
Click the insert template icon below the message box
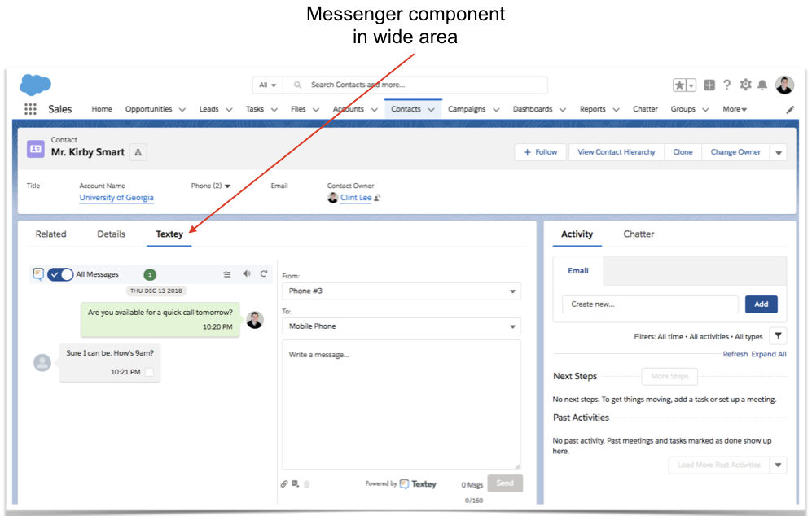click(x=295, y=484)
